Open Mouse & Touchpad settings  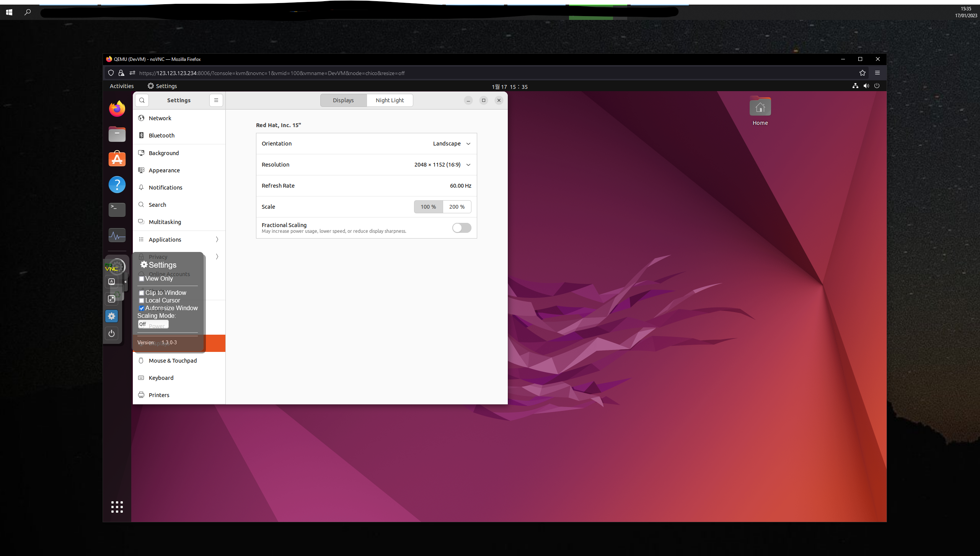pos(179,360)
